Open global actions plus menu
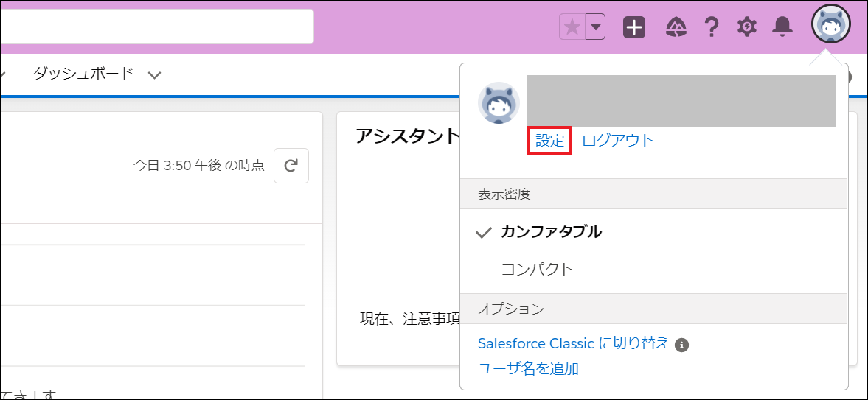868x400 pixels. click(x=634, y=28)
